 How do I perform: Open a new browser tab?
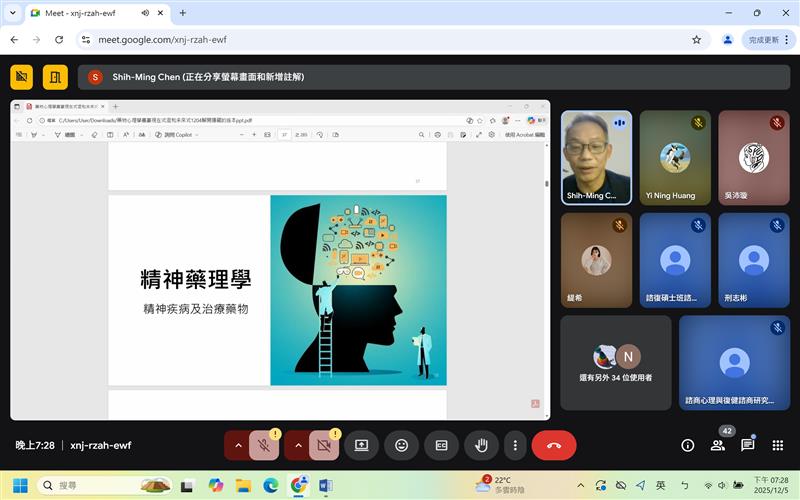pyautogui.click(x=182, y=13)
